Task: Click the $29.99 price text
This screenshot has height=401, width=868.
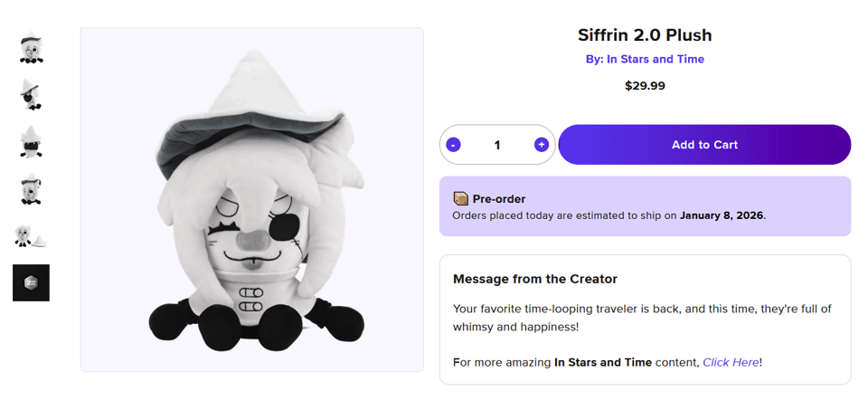Action: (x=645, y=86)
